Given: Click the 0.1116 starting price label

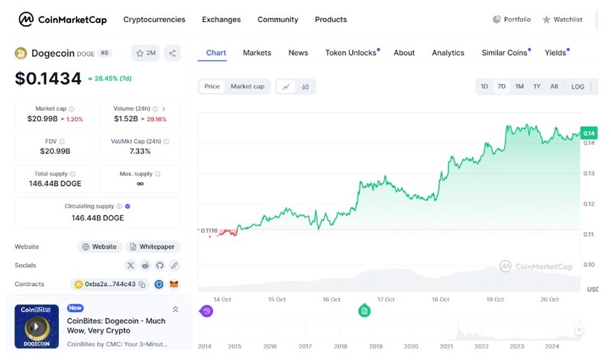Looking at the screenshot, I should (209, 230).
